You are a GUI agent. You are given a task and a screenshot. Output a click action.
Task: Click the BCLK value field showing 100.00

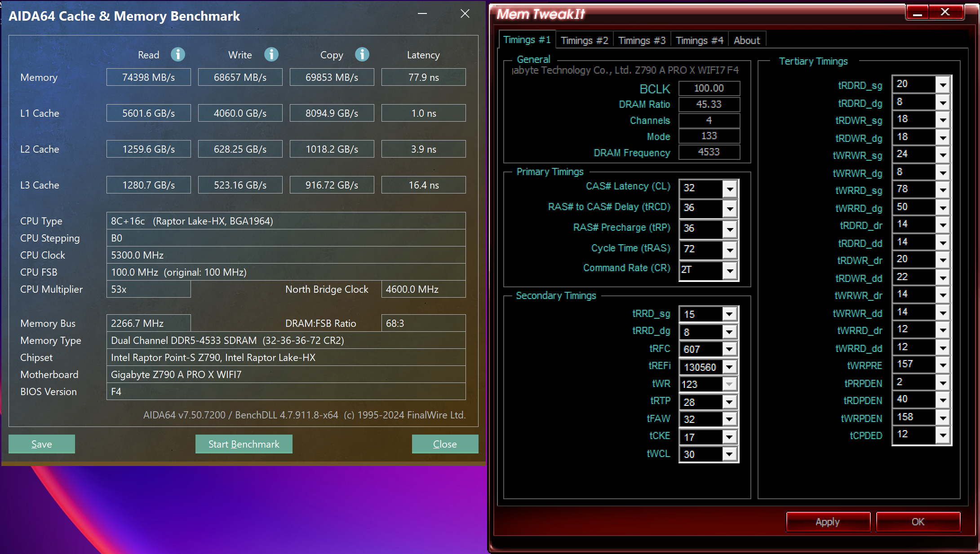point(709,88)
